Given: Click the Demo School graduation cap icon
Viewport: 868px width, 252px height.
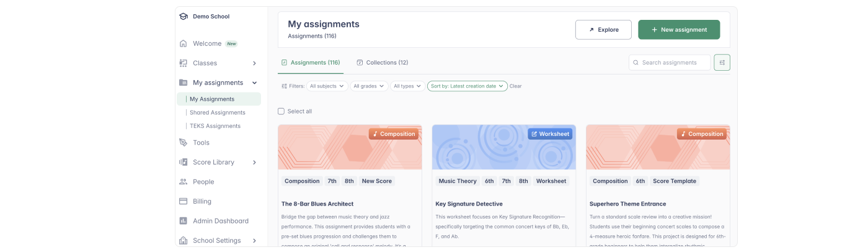Looking at the screenshot, I should (184, 17).
